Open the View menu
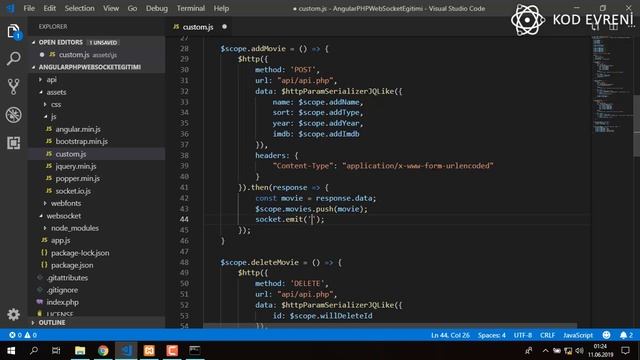The height and width of the screenshot is (360, 640). 111,8
